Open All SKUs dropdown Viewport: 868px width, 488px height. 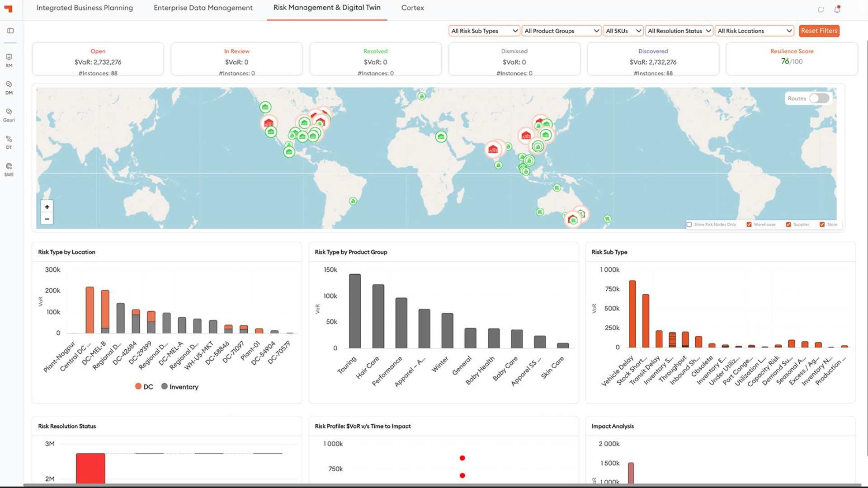pos(623,31)
